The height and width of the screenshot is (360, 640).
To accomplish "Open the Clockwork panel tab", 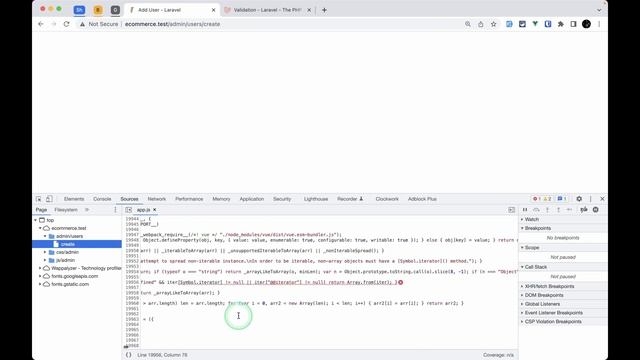I will pyautogui.click(x=387, y=199).
